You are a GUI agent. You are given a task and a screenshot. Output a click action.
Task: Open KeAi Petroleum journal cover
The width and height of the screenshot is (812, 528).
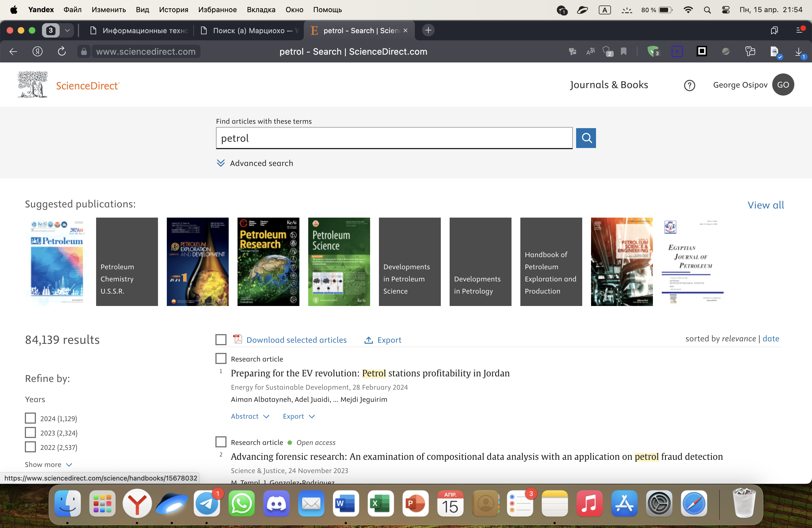pyautogui.click(x=56, y=262)
